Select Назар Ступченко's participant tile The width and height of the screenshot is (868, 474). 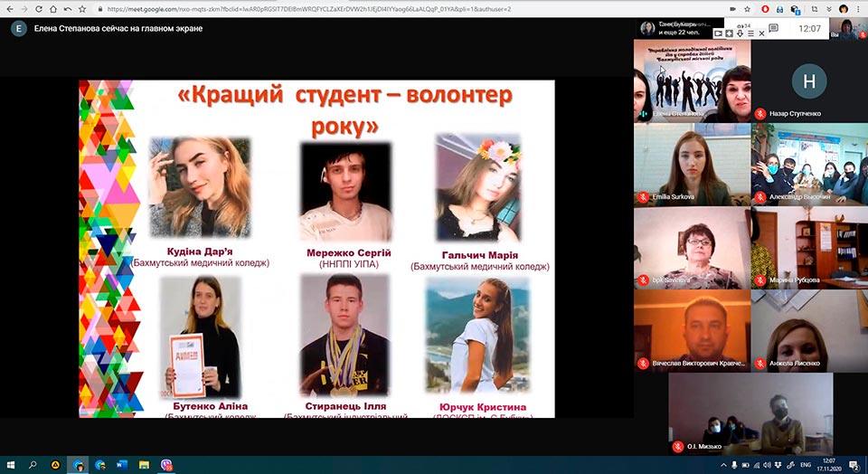(x=809, y=81)
